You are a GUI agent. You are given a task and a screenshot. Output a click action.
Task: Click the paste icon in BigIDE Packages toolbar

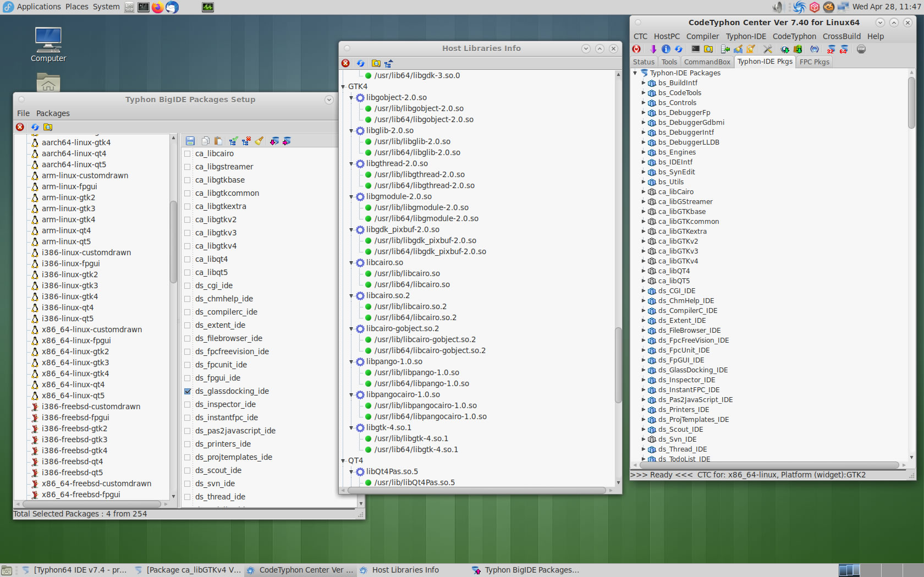218,141
